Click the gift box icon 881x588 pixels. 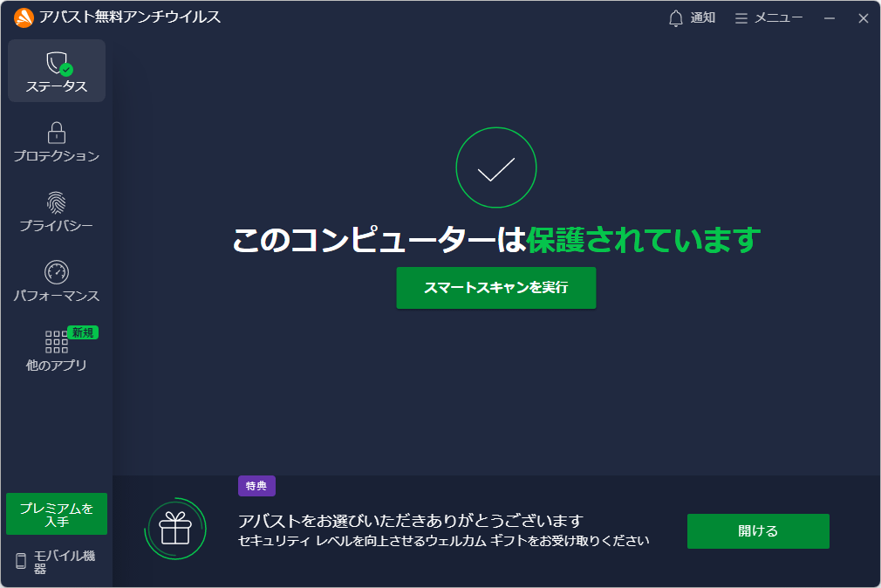[x=175, y=529]
